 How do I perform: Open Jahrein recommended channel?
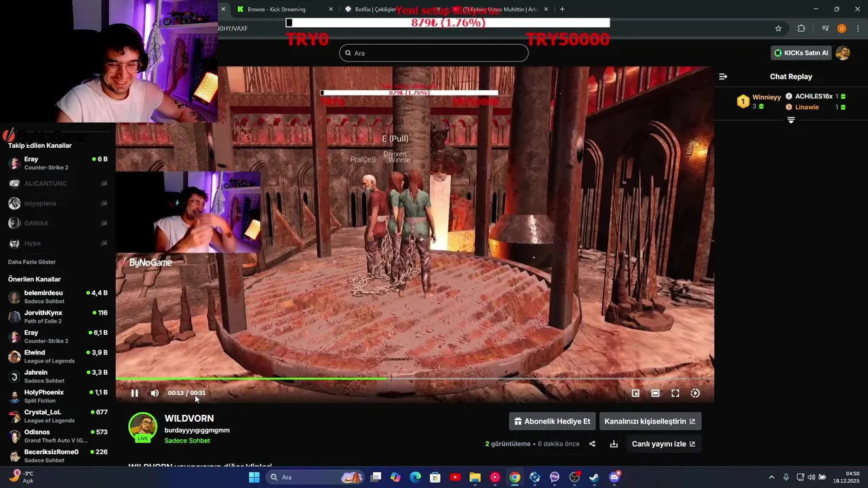58,376
